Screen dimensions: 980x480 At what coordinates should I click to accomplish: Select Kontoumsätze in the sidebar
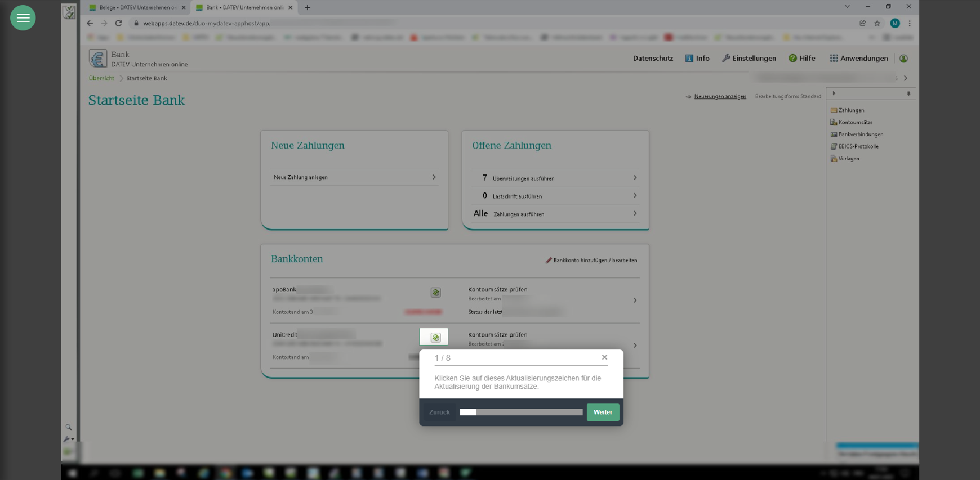(855, 123)
